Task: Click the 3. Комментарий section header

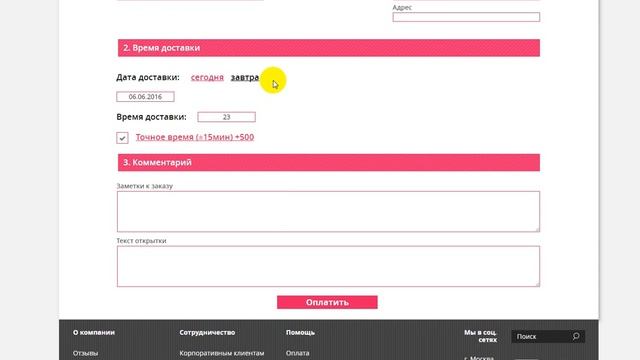Action: click(329, 163)
